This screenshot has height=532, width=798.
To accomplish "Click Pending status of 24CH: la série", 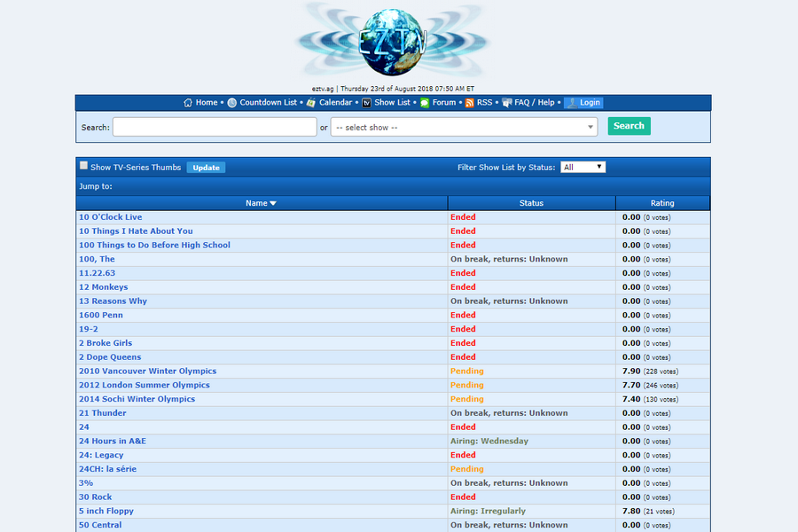I will pos(466,469).
